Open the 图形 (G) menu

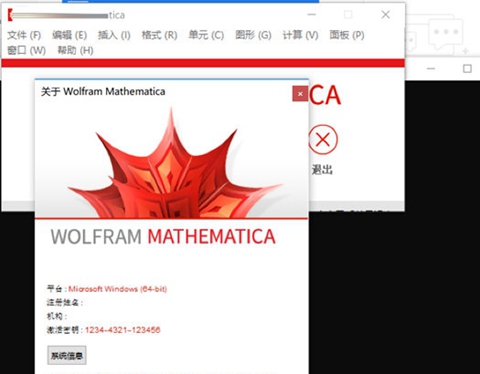coord(253,35)
